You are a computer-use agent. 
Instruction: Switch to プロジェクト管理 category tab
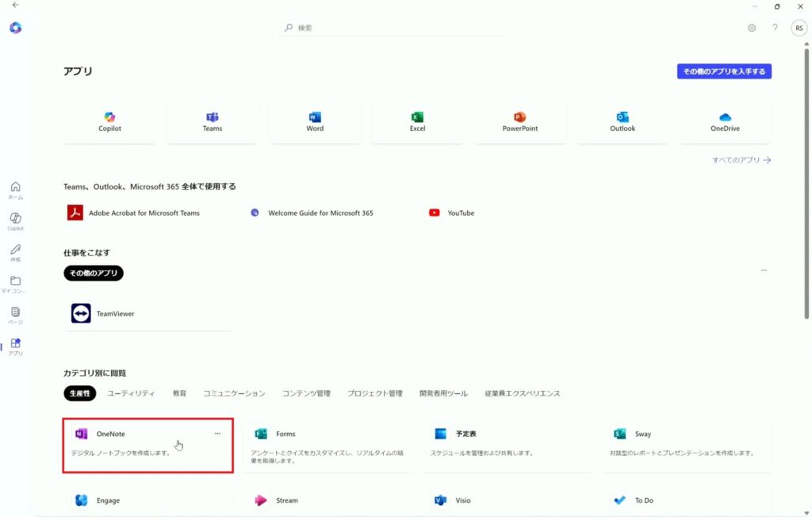pos(375,393)
